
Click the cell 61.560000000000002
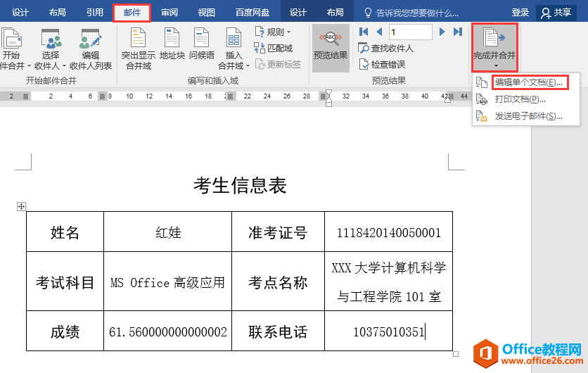(x=167, y=331)
